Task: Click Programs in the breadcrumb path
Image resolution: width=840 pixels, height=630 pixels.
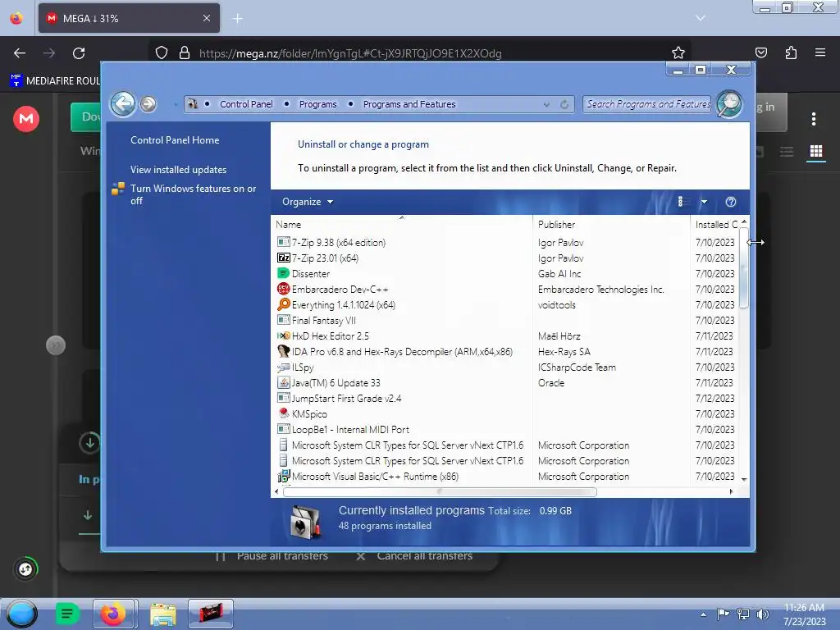Action: (x=317, y=104)
